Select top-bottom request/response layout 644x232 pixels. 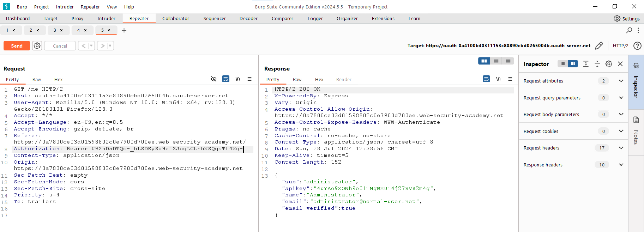[496, 61]
